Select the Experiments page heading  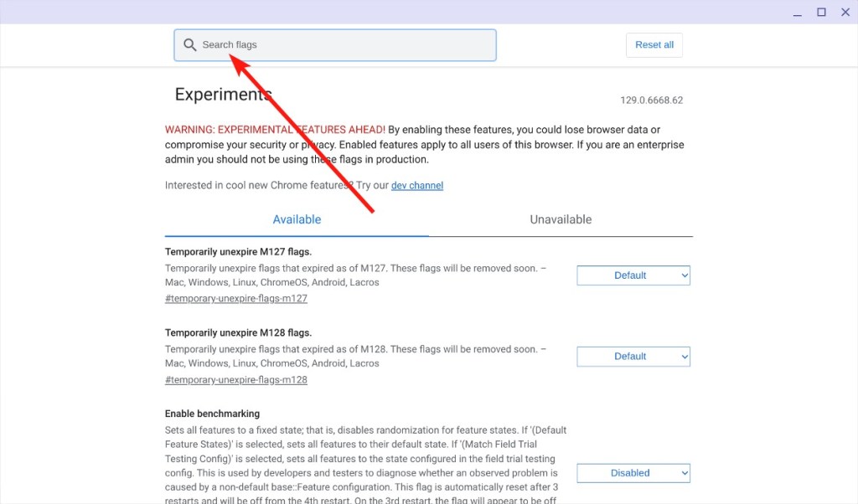[x=223, y=95]
